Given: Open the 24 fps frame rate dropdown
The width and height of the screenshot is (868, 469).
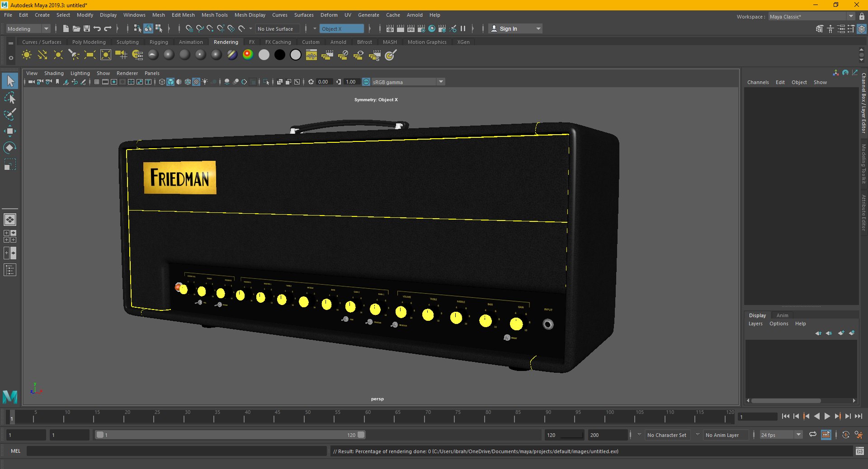Looking at the screenshot, I should (x=781, y=435).
